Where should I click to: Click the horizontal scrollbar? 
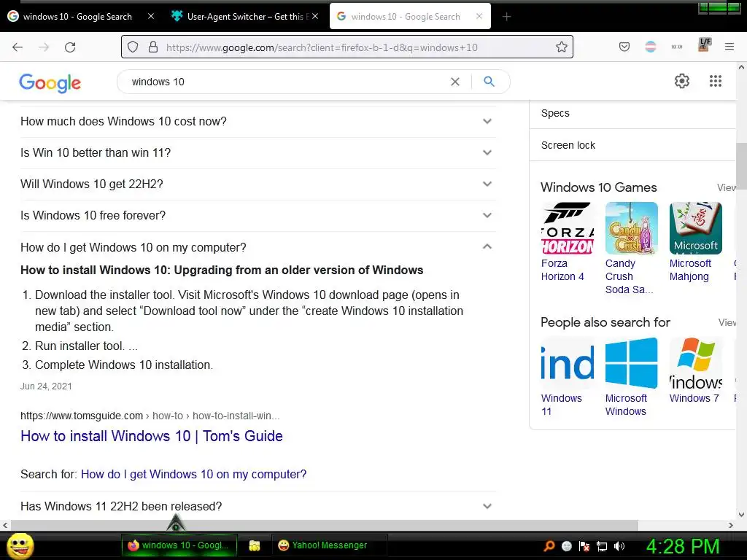pos(324,525)
